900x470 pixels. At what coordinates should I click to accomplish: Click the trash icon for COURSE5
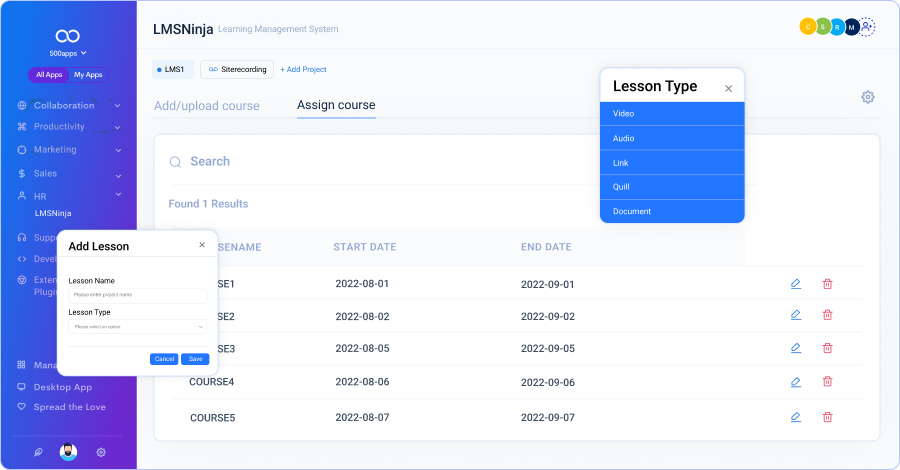pyautogui.click(x=827, y=417)
